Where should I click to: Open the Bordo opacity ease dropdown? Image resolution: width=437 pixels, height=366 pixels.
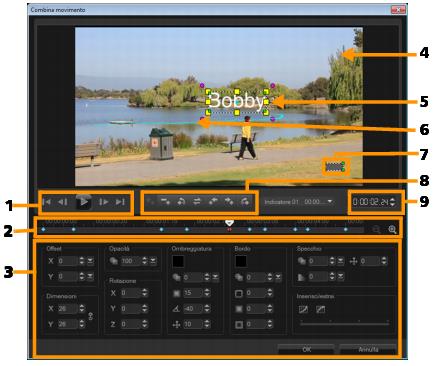(x=278, y=277)
